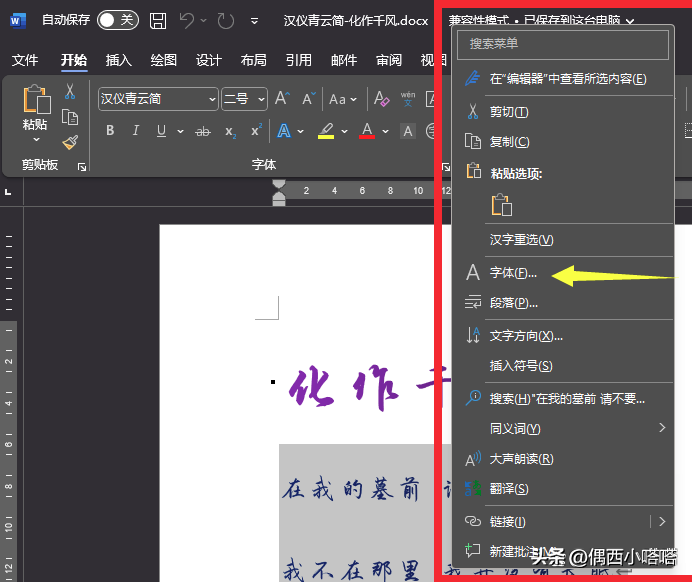Image resolution: width=692 pixels, height=582 pixels.
Task: Click the 搜索菜单 search field
Action: (x=562, y=44)
